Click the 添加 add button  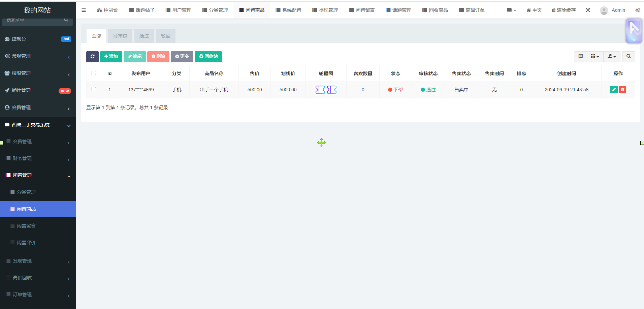click(x=111, y=57)
